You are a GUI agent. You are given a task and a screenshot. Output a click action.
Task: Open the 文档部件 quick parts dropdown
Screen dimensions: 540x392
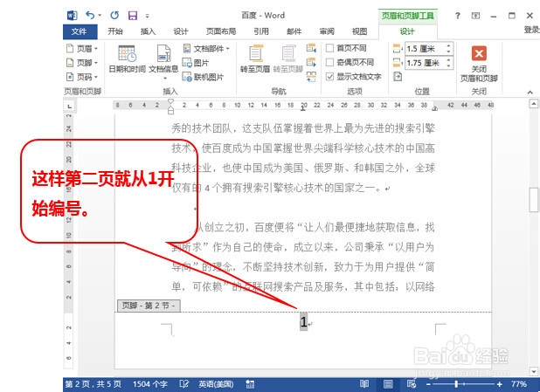click(x=206, y=49)
